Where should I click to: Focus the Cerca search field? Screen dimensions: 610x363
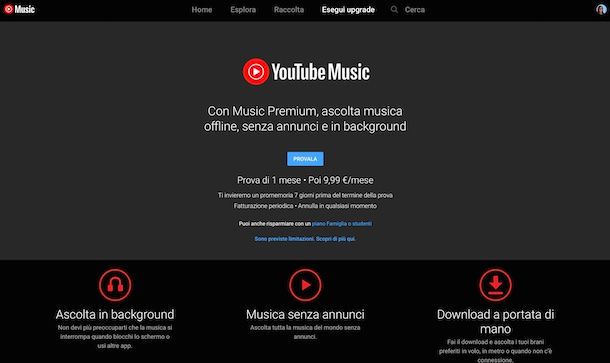[x=415, y=10]
